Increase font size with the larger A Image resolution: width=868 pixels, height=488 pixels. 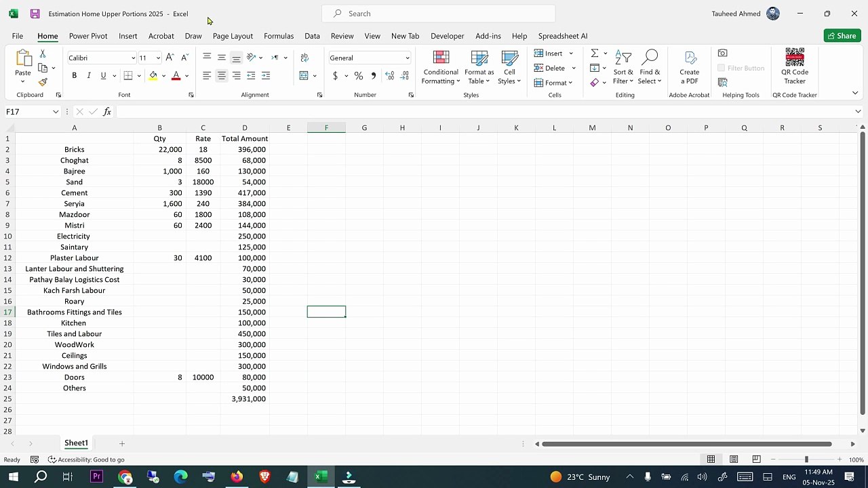pos(170,58)
